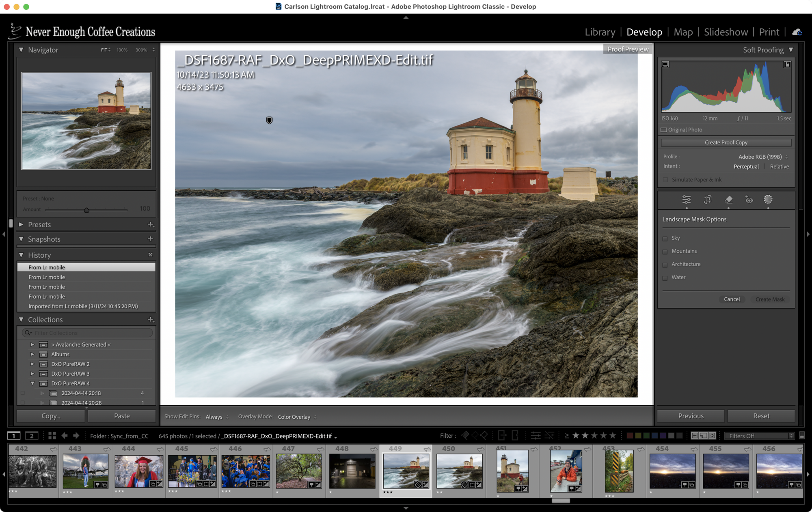Collapse the Snapshots panel
This screenshot has height=512, width=812.
click(21, 239)
